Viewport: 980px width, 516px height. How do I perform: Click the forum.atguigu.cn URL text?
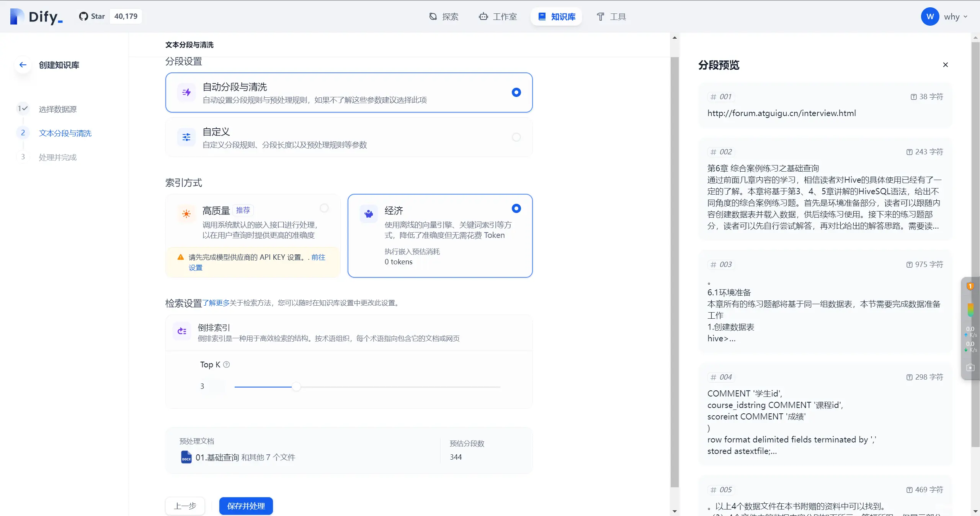pos(781,113)
